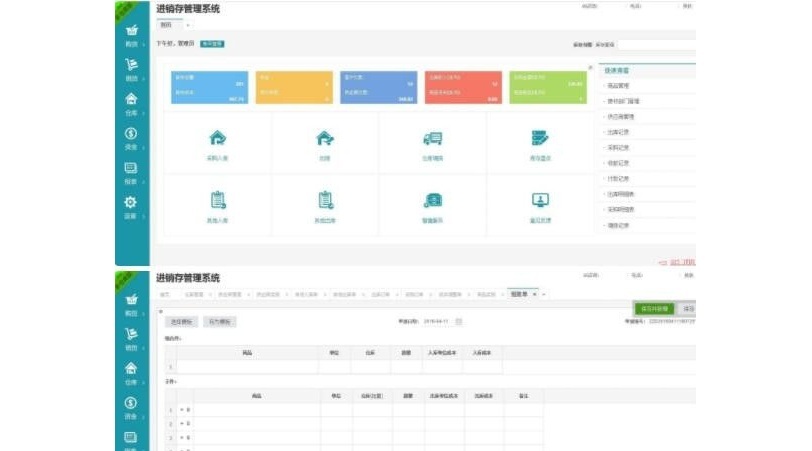Open the 购货 basket menu in lower window sidebar
812x451 pixels.
[132, 304]
